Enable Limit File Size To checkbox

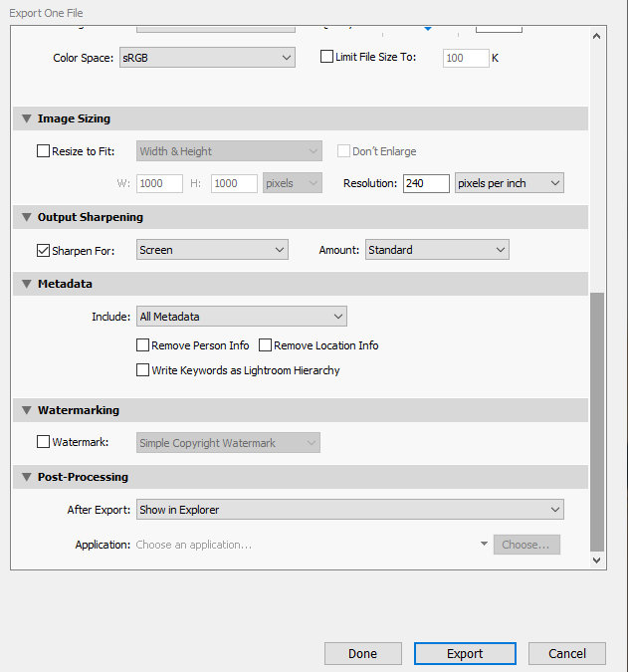pos(326,57)
